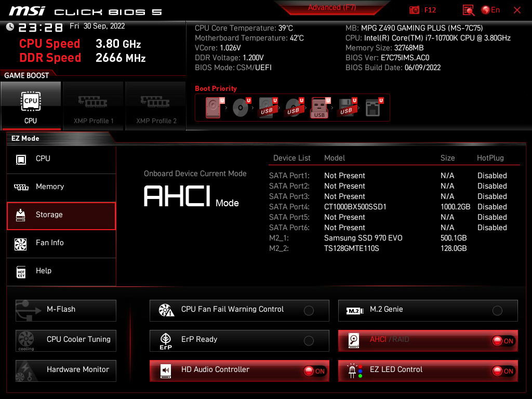Disable EZ LED Control
532x399 pixels.
(x=500, y=371)
